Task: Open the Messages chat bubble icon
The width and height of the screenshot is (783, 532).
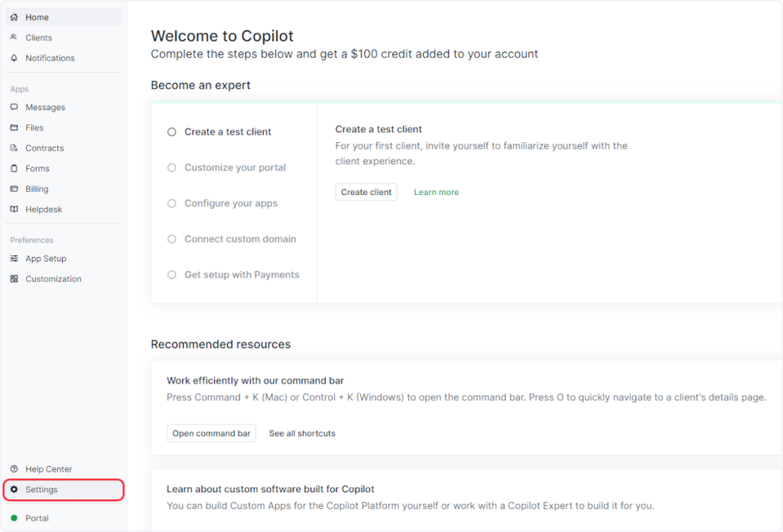Action: (14, 108)
